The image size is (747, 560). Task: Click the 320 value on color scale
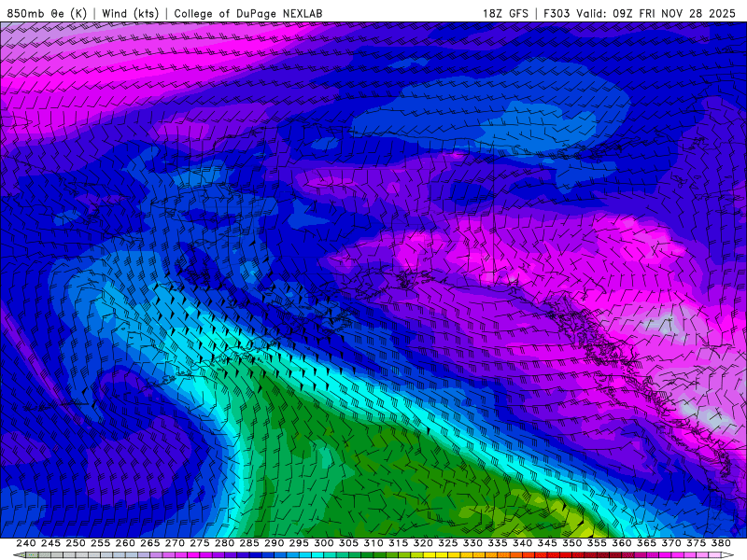point(423,543)
